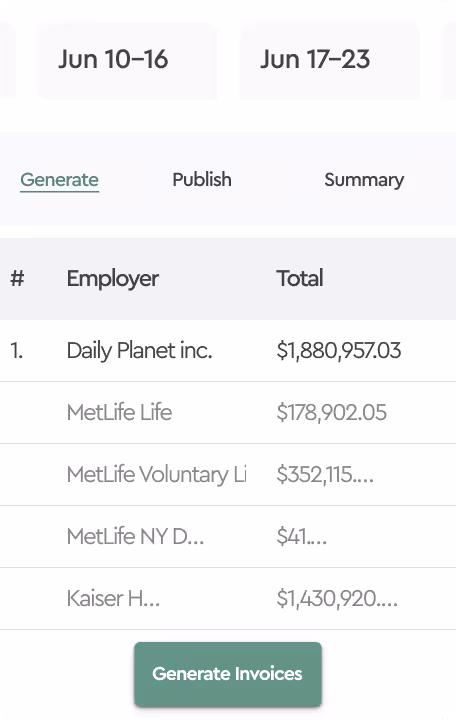The width and height of the screenshot is (456, 720).
Task: Switch to the Generate tab
Action: click(60, 180)
